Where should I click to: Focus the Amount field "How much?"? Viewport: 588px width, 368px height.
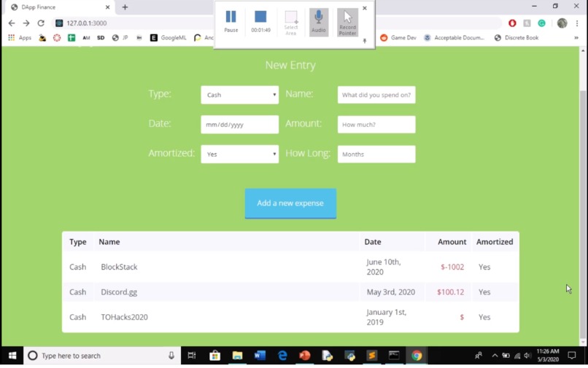click(376, 125)
